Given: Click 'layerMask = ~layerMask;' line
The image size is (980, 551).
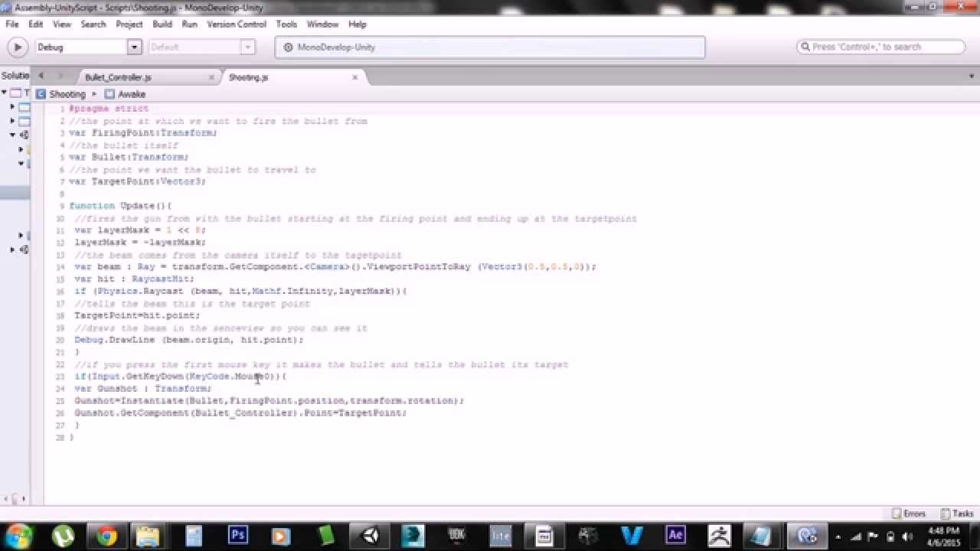Looking at the screenshot, I should [x=140, y=243].
